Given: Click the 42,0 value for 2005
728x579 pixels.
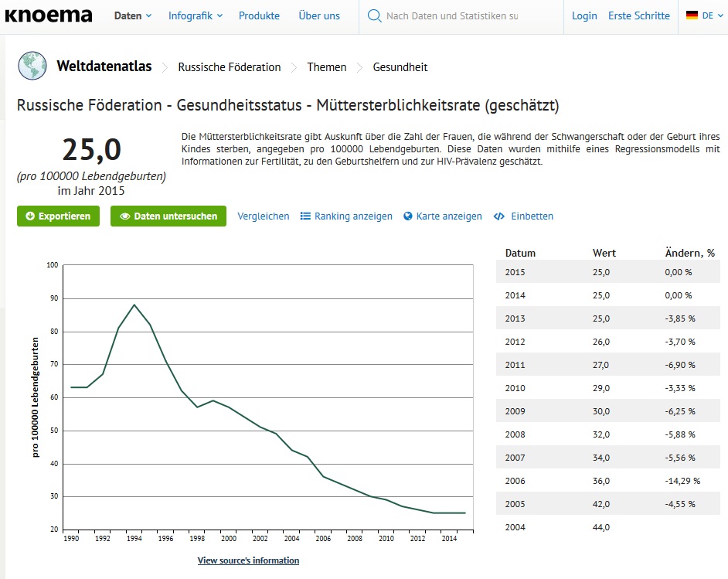Looking at the screenshot, I should coord(600,504).
